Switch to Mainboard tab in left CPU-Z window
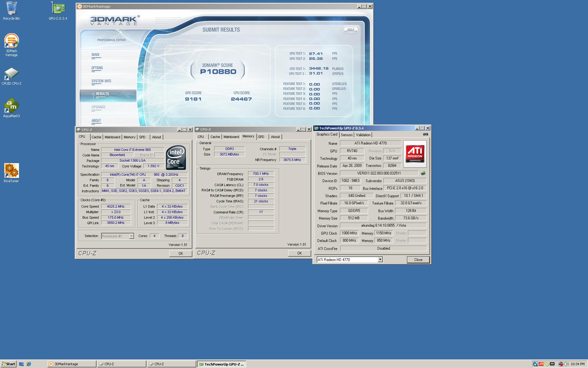The width and height of the screenshot is (588, 368). coord(112,137)
